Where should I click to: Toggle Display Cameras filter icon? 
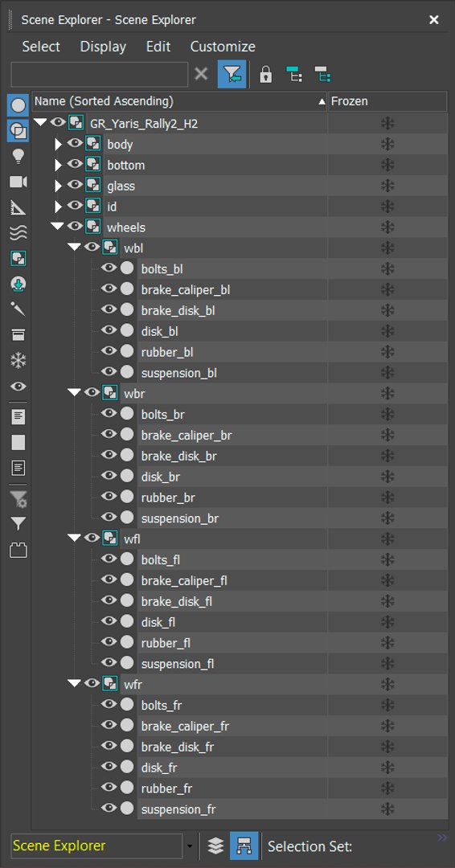tap(18, 182)
